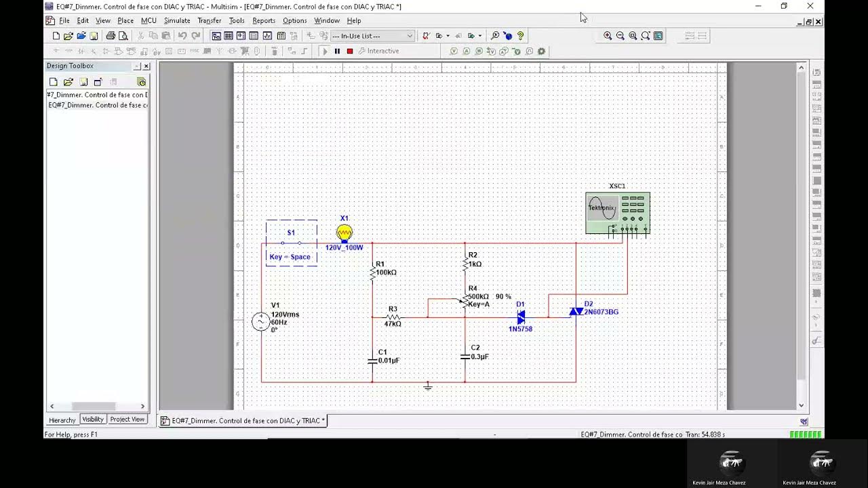The image size is (868, 488).
Task: Click the Find magnifier icon
Action: coord(495,36)
